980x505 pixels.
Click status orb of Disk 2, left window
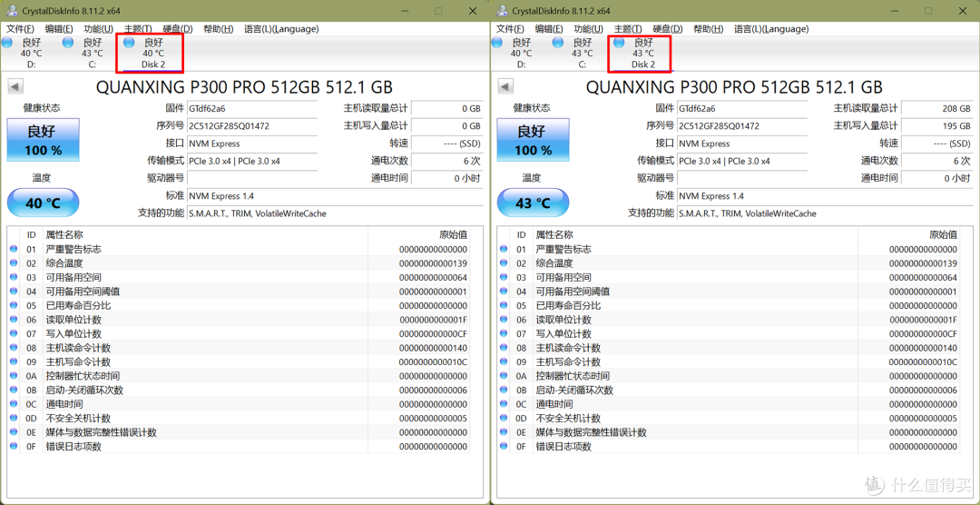[130, 43]
